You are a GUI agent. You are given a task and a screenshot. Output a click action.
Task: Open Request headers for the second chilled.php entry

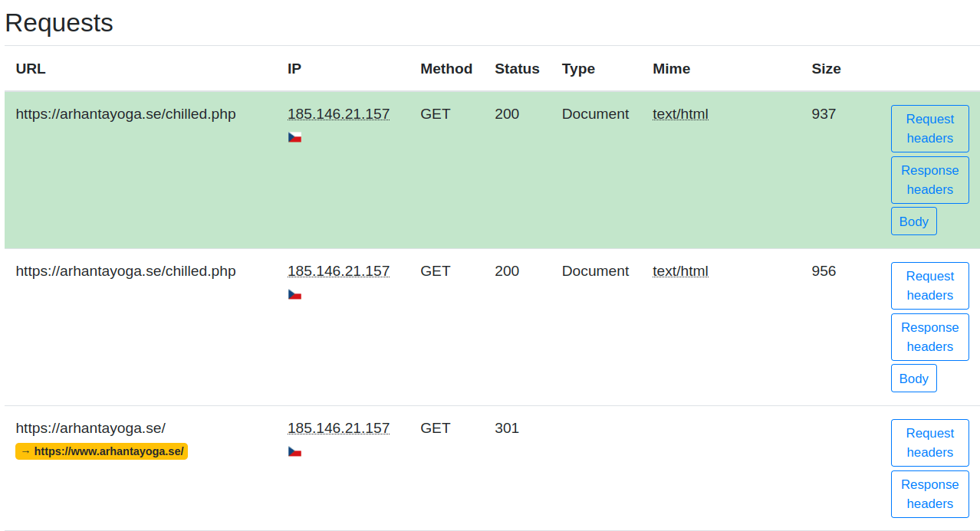click(x=929, y=285)
